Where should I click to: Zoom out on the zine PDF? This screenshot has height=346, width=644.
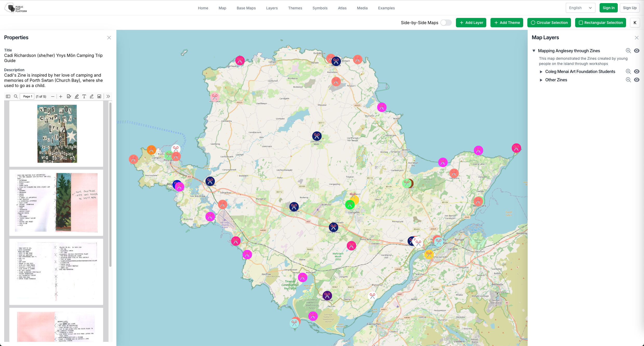(x=53, y=96)
